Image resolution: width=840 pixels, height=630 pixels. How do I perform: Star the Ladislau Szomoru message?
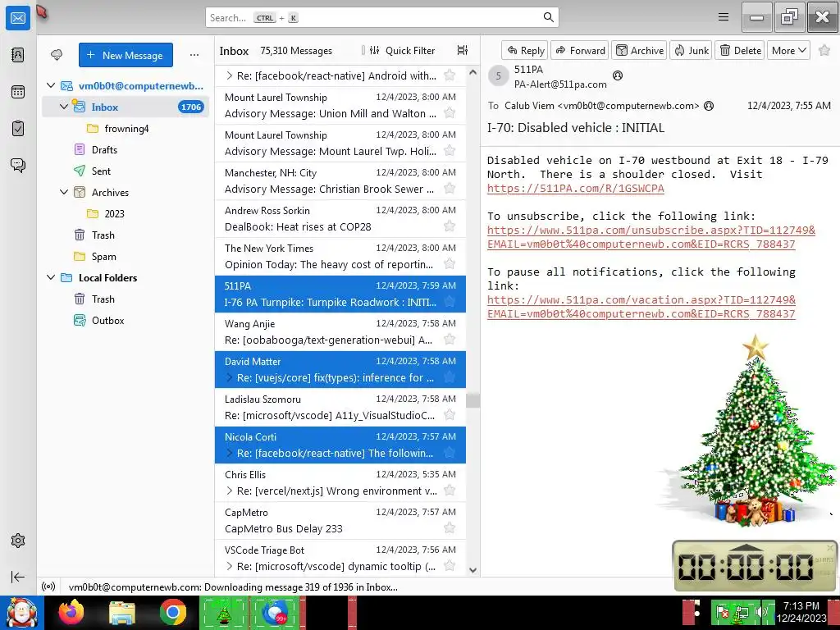coord(450,414)
